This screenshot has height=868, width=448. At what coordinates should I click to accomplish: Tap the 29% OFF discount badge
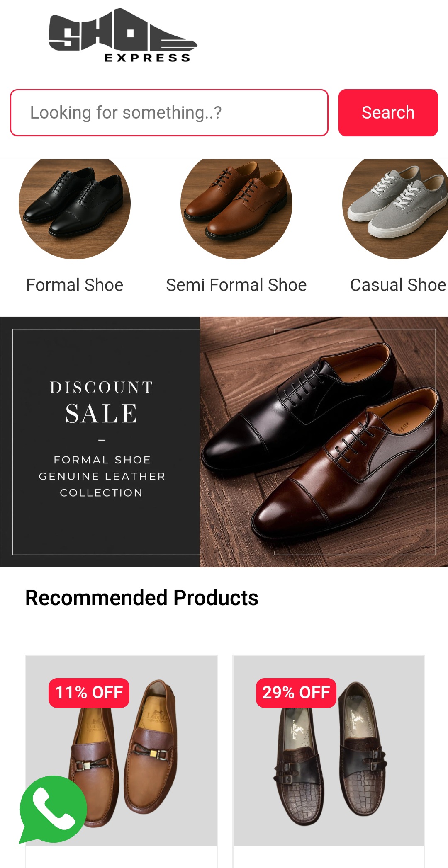pyautogui.click(x=296, y=693)
